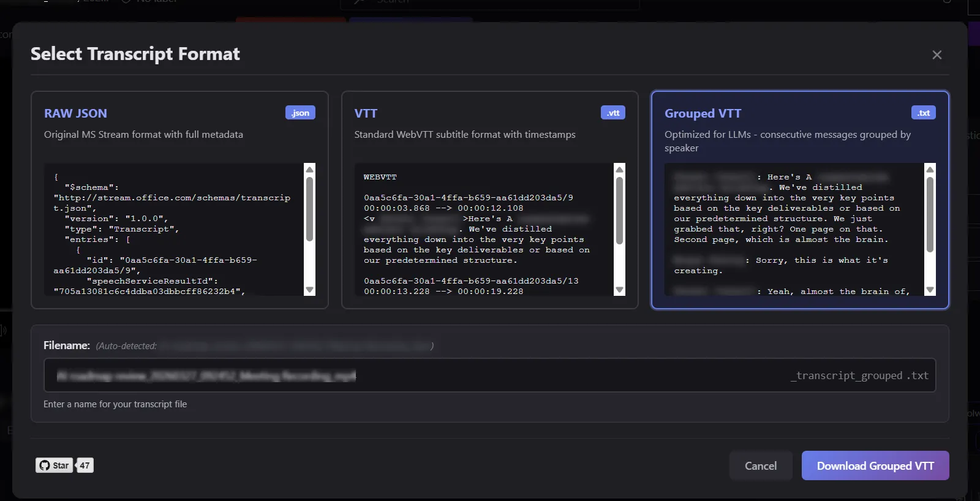This screenshot has width=980, height=501.
Task: Select the RAW JSON format card
Action: (179, 200)
